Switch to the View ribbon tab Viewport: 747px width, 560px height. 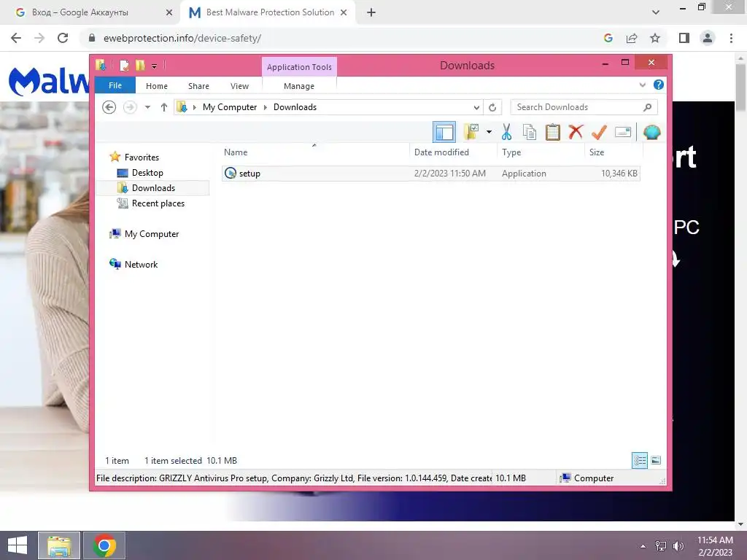point(239,86)
